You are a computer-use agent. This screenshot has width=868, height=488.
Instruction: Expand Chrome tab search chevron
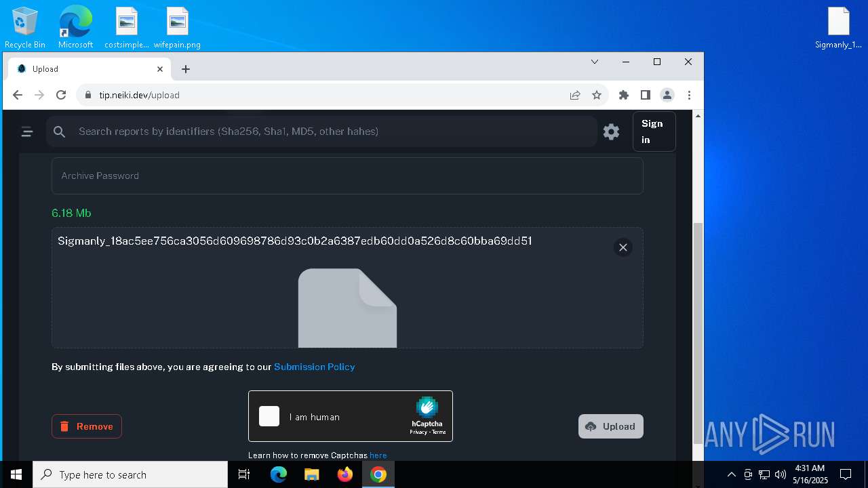595,62
